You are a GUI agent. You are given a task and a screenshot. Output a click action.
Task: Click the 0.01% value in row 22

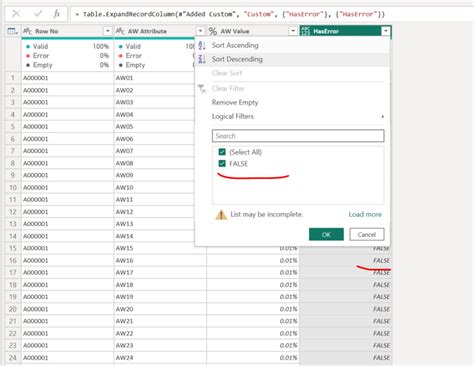click(x=253, y=333)
